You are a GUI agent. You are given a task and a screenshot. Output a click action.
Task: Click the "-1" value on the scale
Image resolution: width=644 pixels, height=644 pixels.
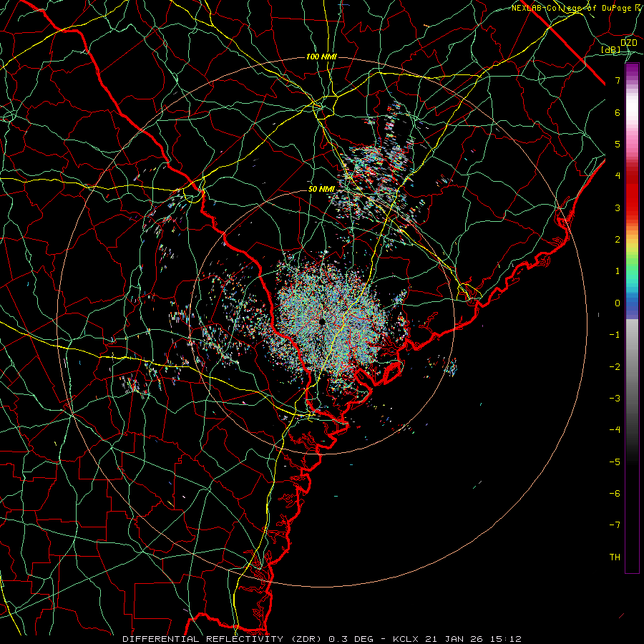615,335
